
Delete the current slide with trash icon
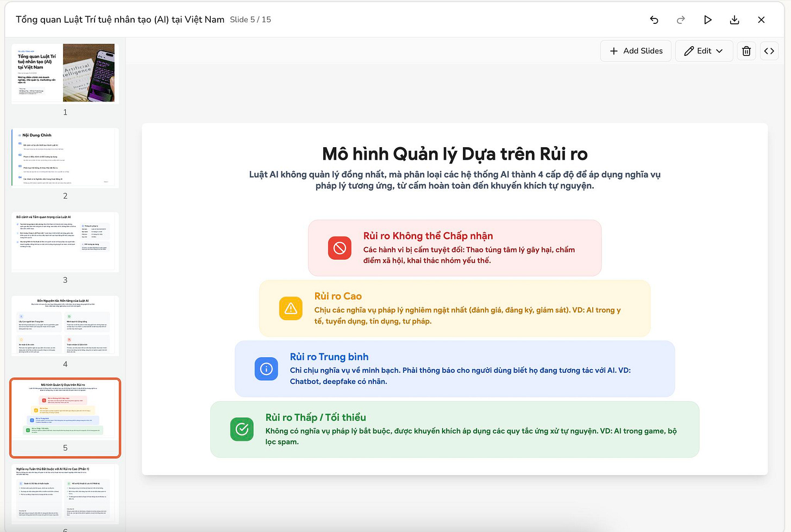[x=746, y=51]
